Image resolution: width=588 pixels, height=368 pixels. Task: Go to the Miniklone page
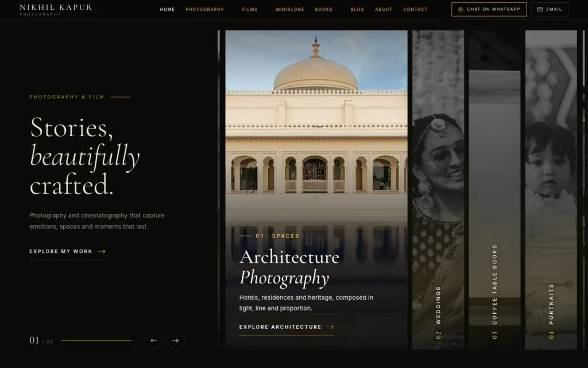pyautogui.click(x=290, y=9)
